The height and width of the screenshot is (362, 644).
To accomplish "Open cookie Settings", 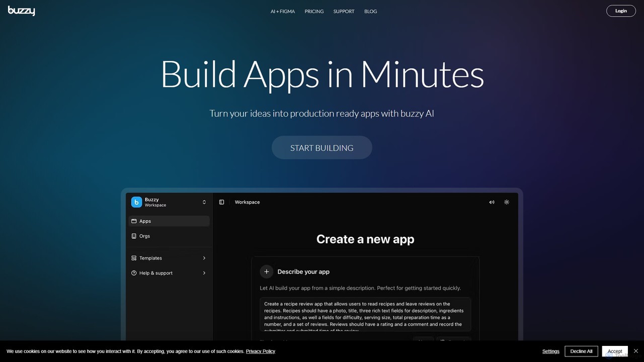I will [551, 351].
